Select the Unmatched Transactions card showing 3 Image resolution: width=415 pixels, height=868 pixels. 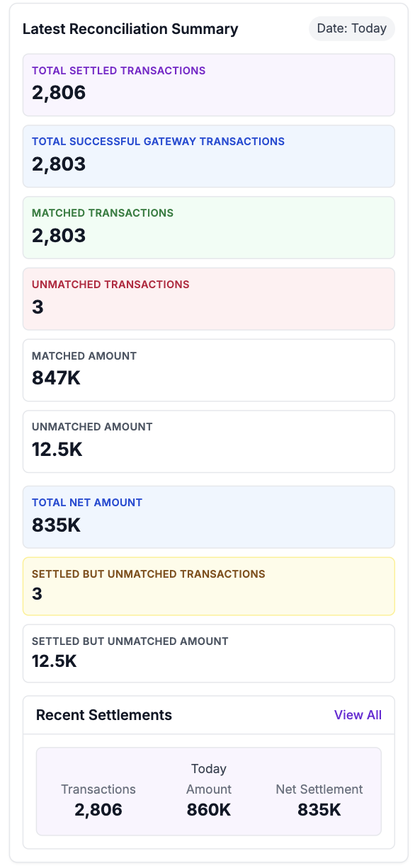(x=209, y=298)
